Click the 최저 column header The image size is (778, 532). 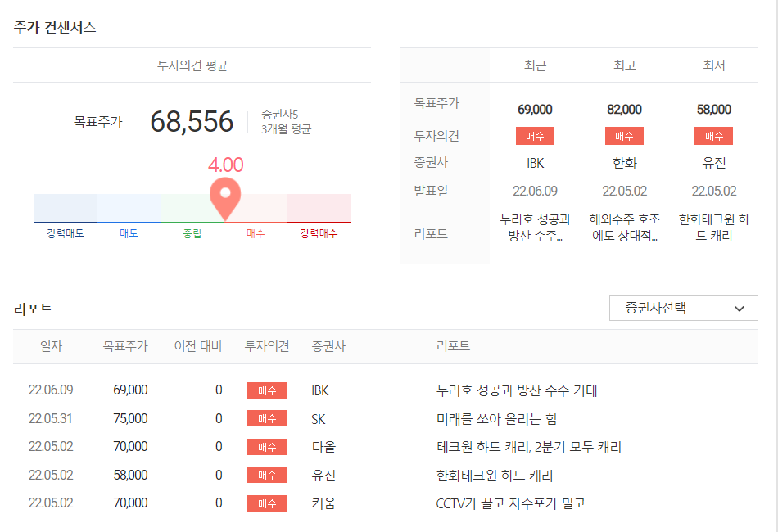713,65
